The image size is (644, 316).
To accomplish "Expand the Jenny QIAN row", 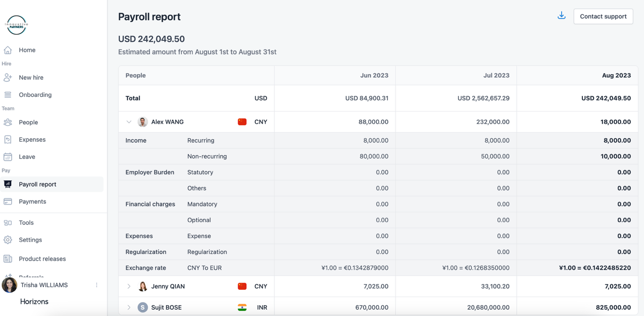I will pyautogui.click(x=129, y=286).
